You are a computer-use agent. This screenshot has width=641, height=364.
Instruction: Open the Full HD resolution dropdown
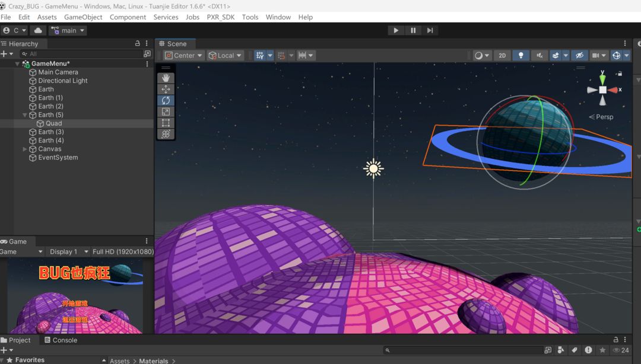tap(123, 251)
